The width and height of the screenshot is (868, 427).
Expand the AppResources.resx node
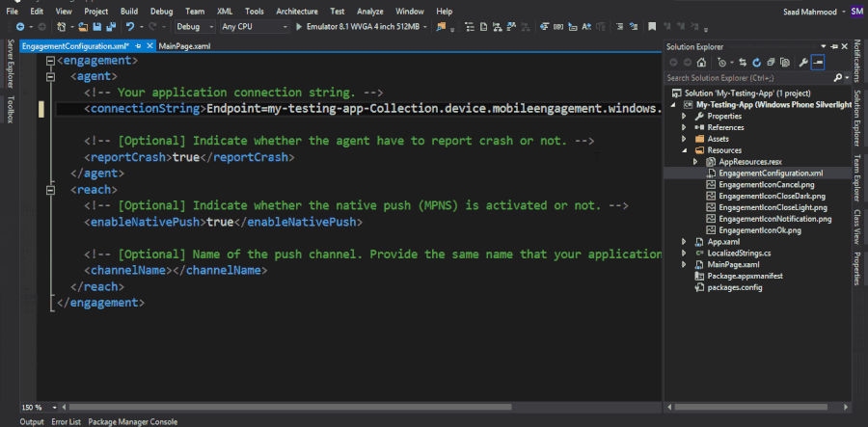pos(695,162)
